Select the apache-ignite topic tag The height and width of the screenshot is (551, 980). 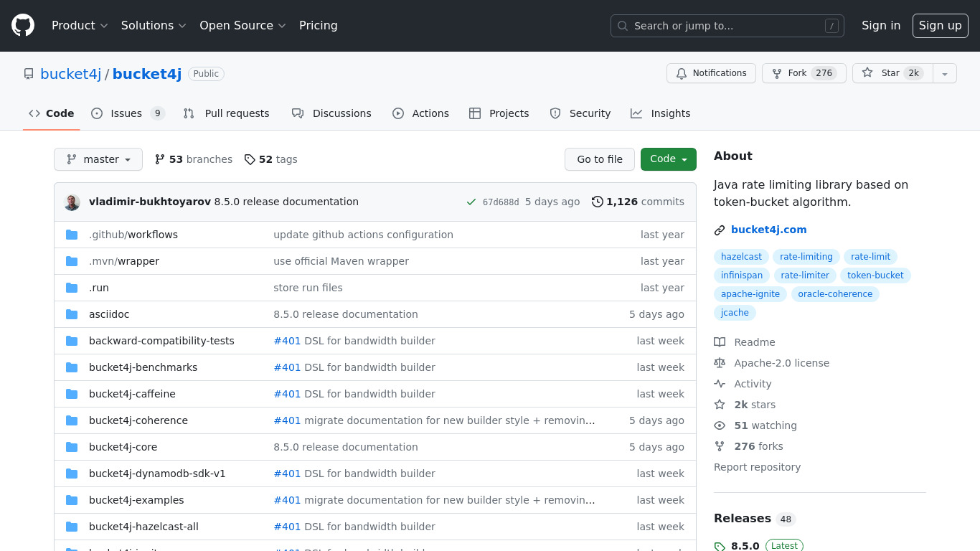[750, 294]
